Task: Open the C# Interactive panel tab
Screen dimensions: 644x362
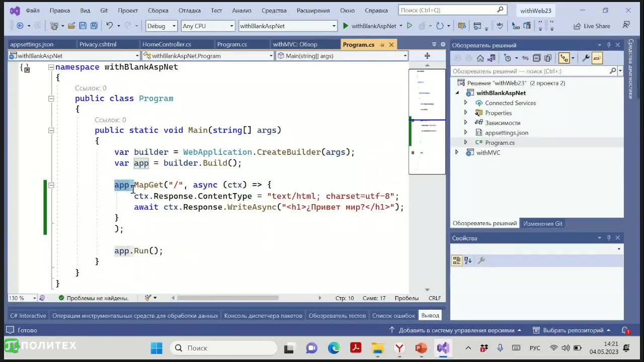Action: tap(28, 315)
